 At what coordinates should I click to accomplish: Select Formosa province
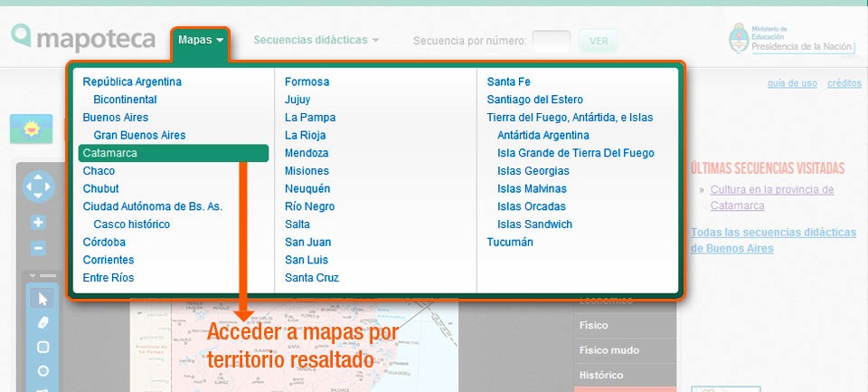pyautogui.click(x=307, y=82)
